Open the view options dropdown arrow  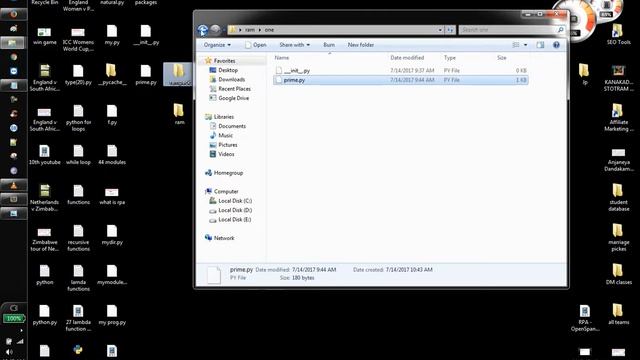pos(525,45)
